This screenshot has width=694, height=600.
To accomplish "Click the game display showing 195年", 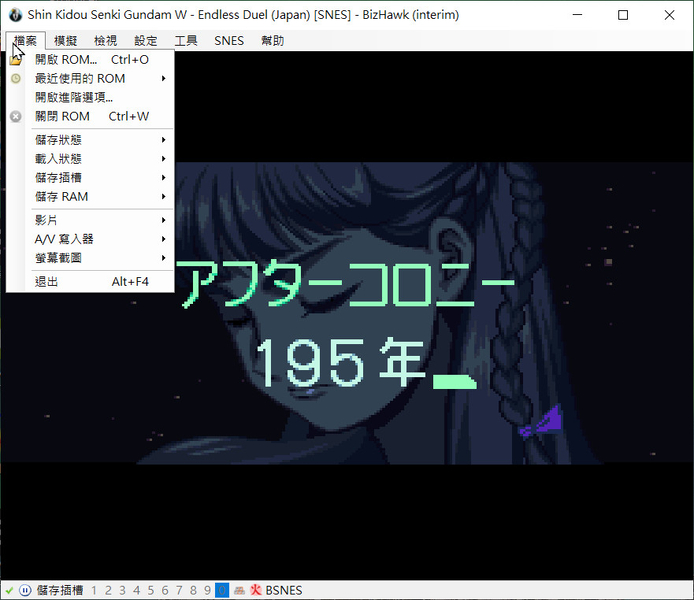I will pyautogui.click(x=347, y=315).
